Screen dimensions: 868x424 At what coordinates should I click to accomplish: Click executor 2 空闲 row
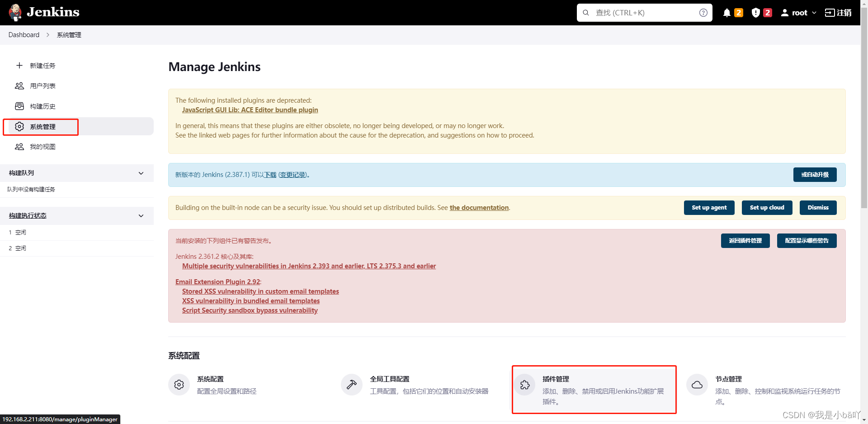[77, 248]
